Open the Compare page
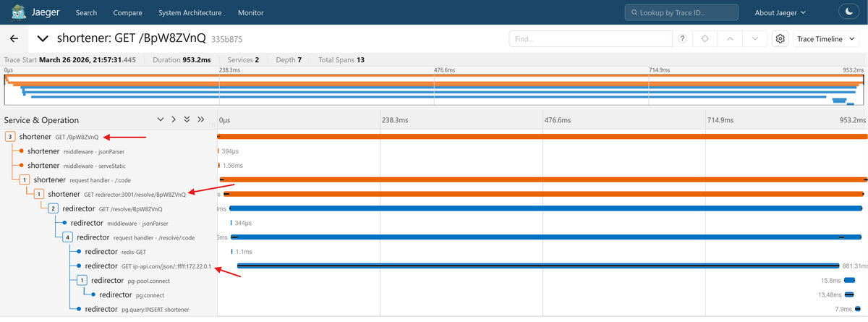The image size is (868, 322). 129,13
